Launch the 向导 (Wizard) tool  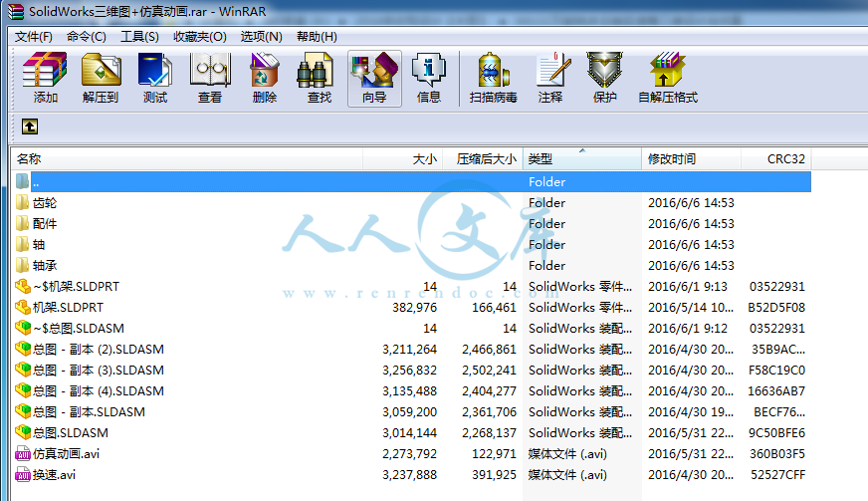tap(374, 78)
